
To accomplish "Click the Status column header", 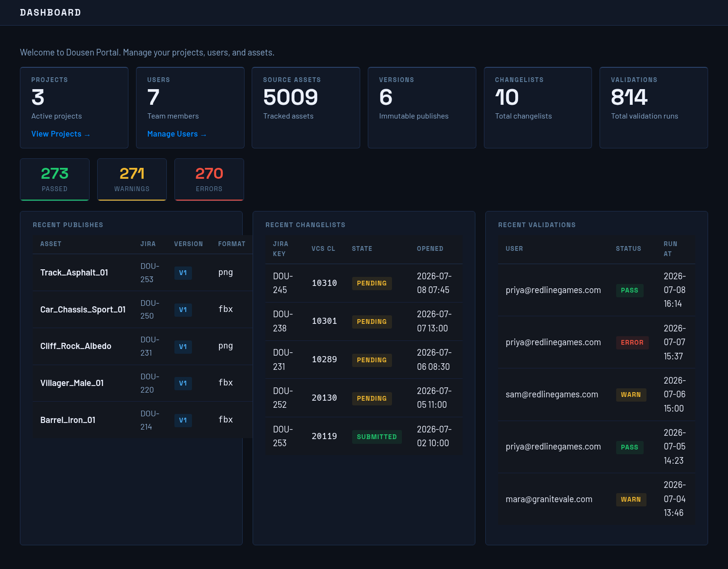I will pos(628,249).
